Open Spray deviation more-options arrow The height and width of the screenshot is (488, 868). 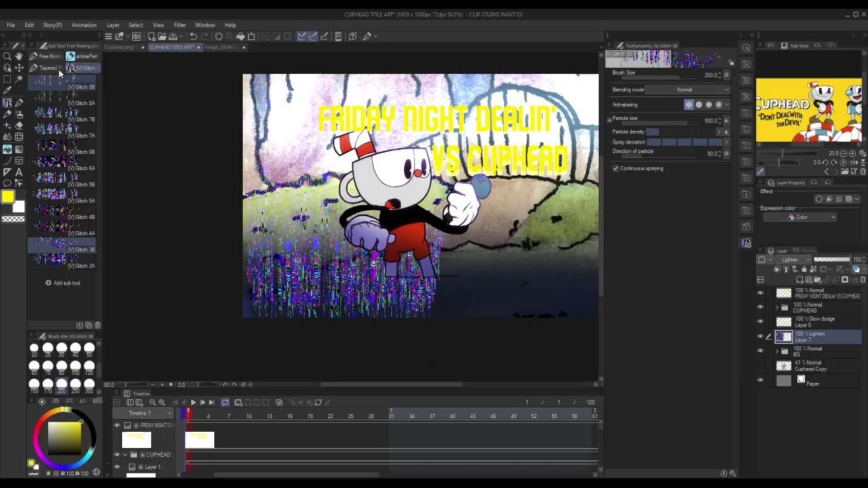[x=726, y=142]
